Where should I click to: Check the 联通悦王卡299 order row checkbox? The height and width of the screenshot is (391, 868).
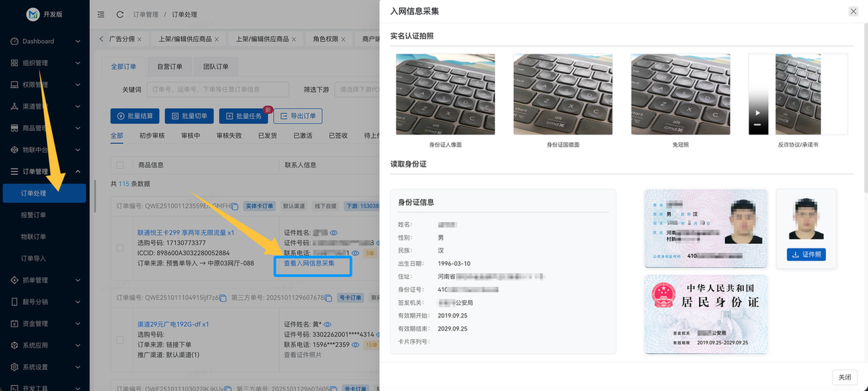coord(120,248)
